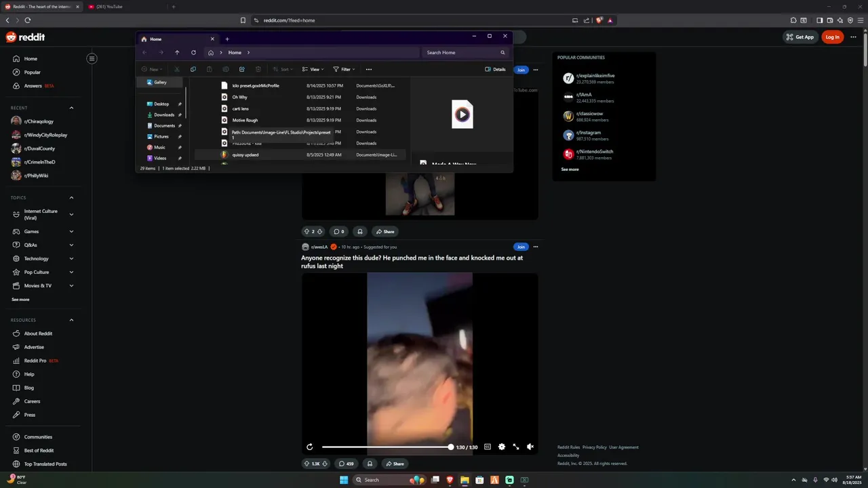The height and width of the screenshot is (488, 868).
Task: Open browser extensions puzzle icon
Action: [793, 20]
